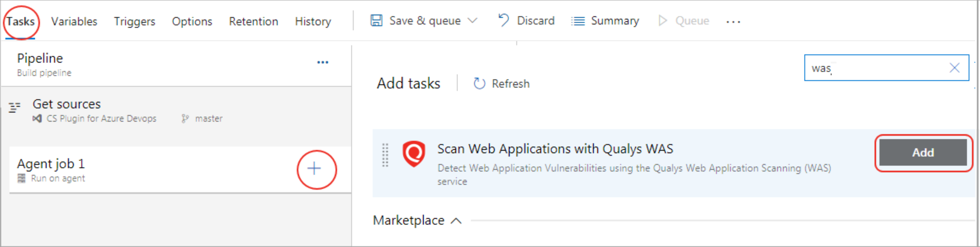Image resolution: width=980 pixels, height=247 pixels.
Task: Switch to the Variables tab
Action: tap(74, 21)
